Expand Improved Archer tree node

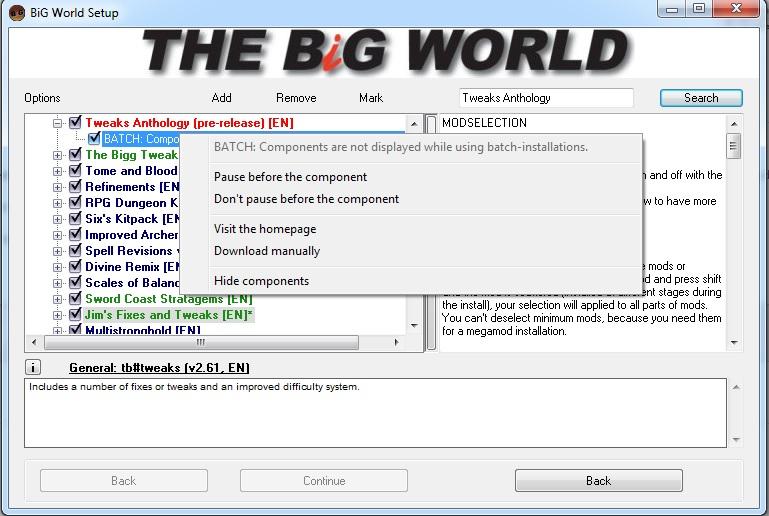(x=57, y=235)
